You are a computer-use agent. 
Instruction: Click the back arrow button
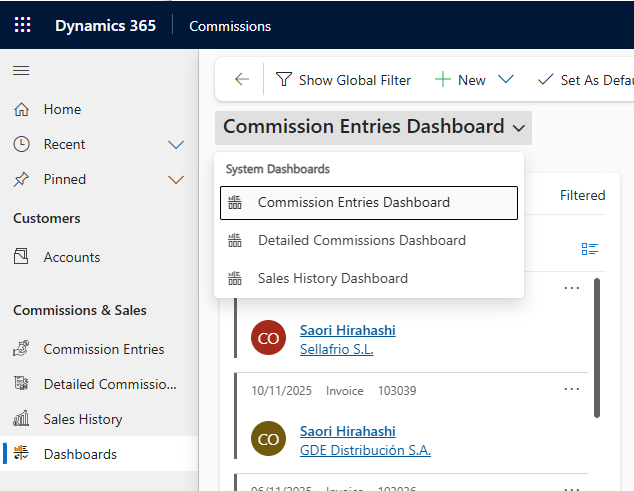pos(242,79)
